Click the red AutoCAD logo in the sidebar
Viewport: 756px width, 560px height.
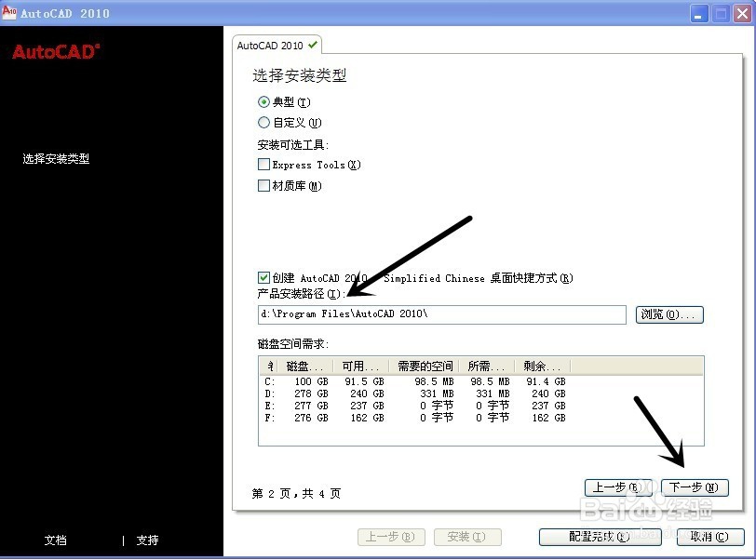pos(56,51)
